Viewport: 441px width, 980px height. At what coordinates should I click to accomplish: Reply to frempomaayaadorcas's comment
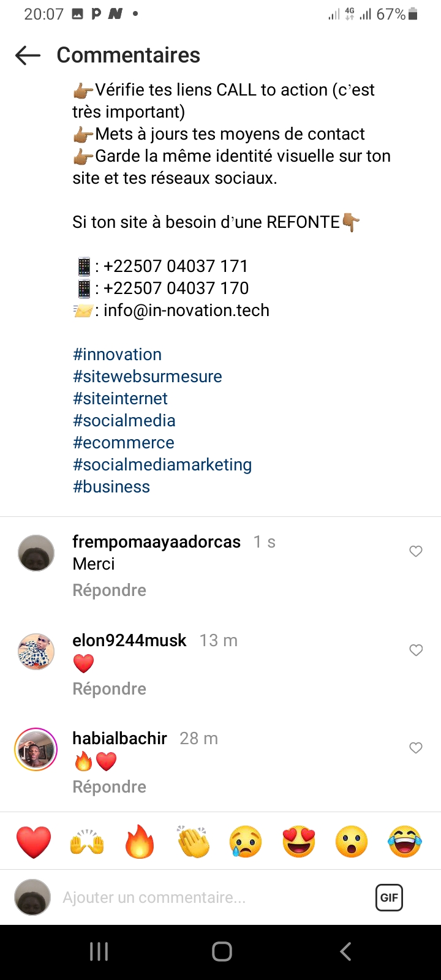109,590
